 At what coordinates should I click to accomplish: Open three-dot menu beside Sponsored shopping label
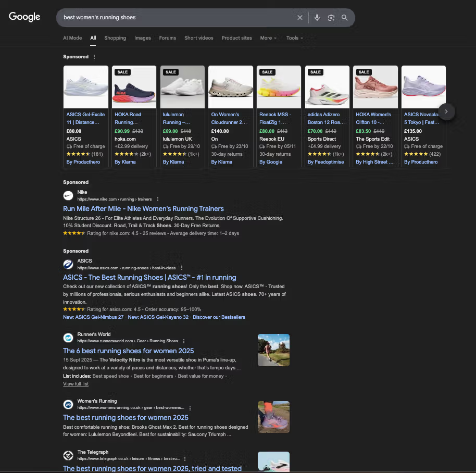[94, 57]
